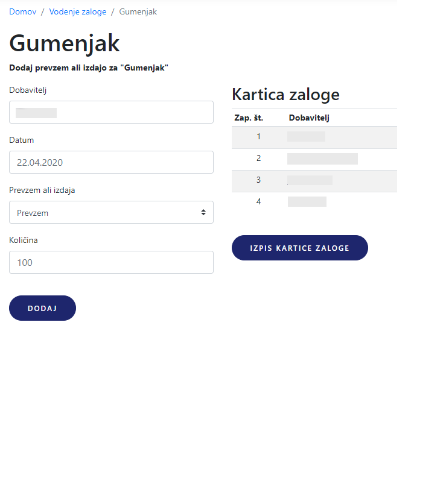Click the Datum form label
The image size is (446, 504).
point(22,140)
